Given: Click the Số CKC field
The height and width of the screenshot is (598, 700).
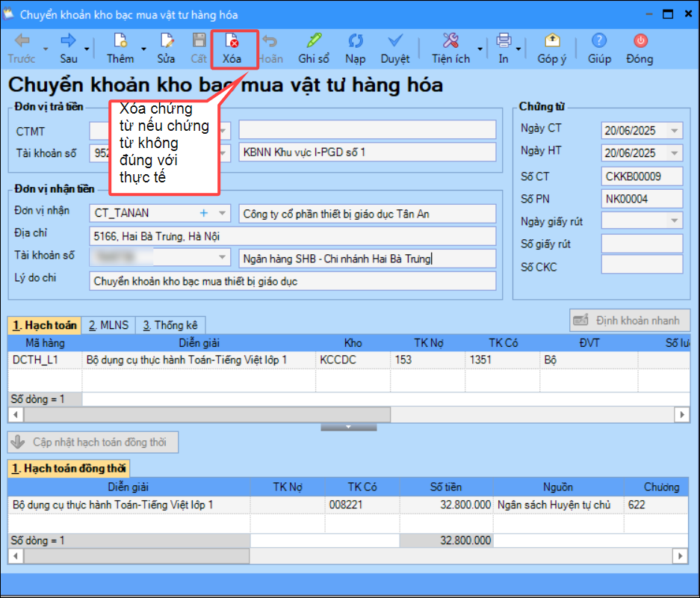Looking at the screenshot, I should click(x=642, y=265).
